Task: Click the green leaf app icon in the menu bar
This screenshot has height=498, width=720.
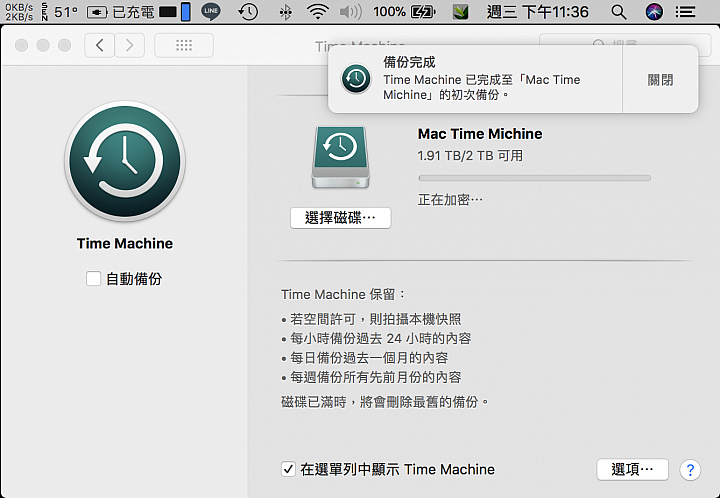Action: tap(460, 12)
